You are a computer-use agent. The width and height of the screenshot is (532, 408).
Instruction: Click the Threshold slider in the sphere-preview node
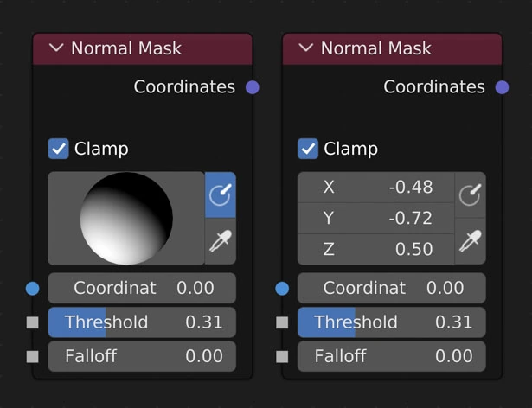tap(142, 322)
